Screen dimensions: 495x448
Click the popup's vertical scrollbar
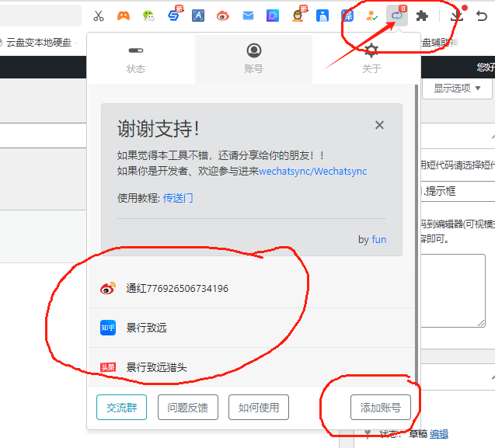coord(417,234)
